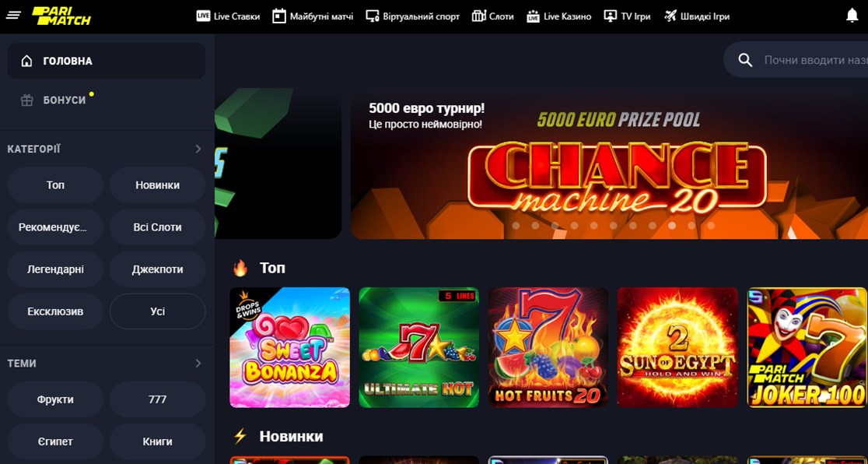Expand the Категорії section arrow
The width and height of the screenshot is (868, 464).
[198, 149]
